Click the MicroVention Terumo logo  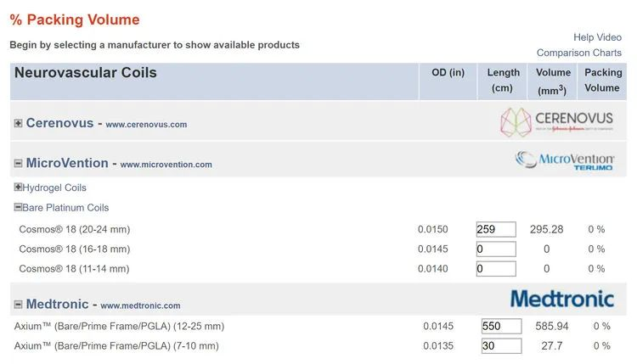tap(565, 160)
